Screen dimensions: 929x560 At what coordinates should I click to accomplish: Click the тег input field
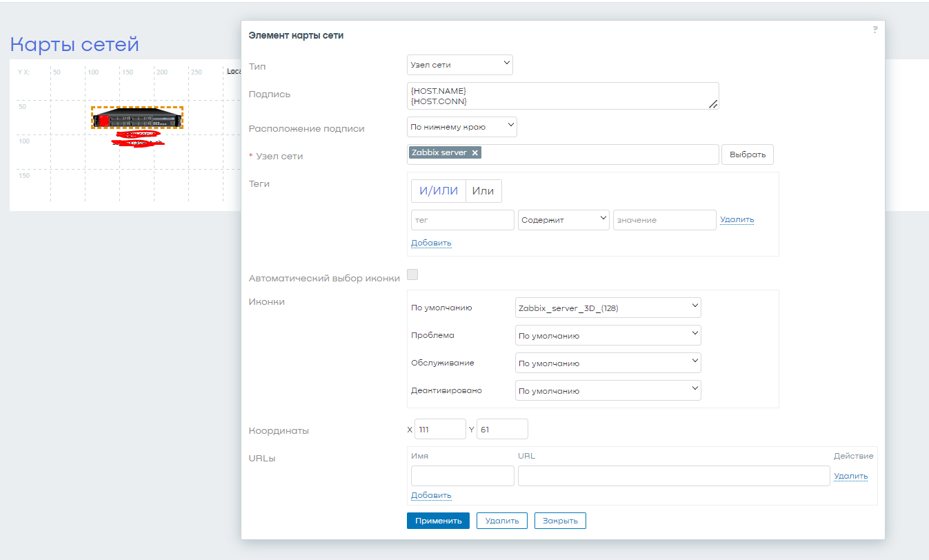coord(463,220)
